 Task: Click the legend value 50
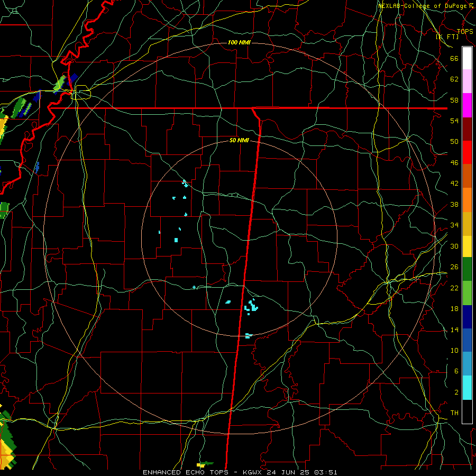[454, 142]
